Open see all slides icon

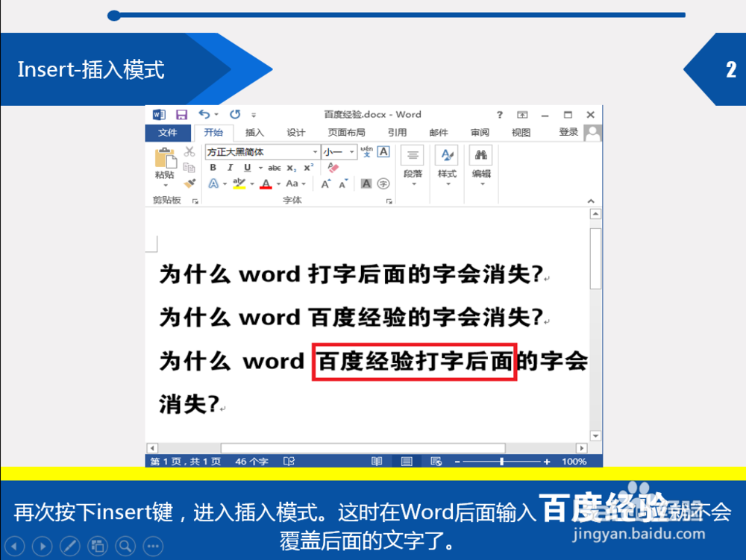point(98,546)
